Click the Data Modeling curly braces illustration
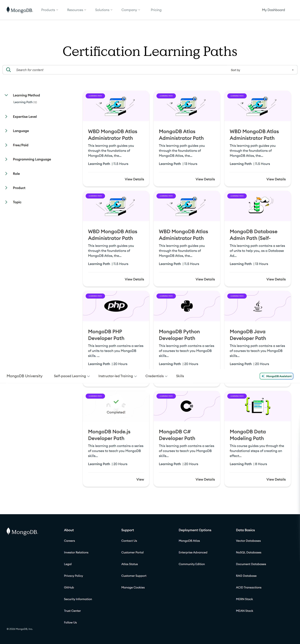This screenshot has width=300, height=644. [258, 406]
